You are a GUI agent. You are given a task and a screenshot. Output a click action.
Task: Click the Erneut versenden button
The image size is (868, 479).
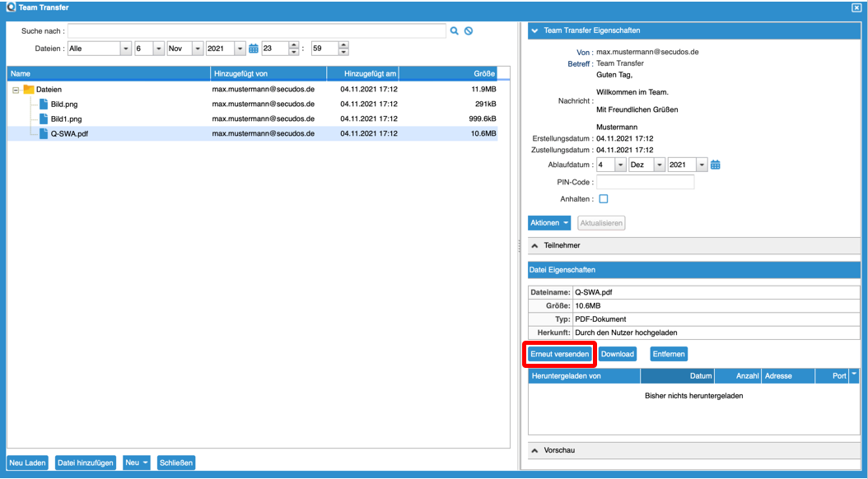tap(560, 354)
